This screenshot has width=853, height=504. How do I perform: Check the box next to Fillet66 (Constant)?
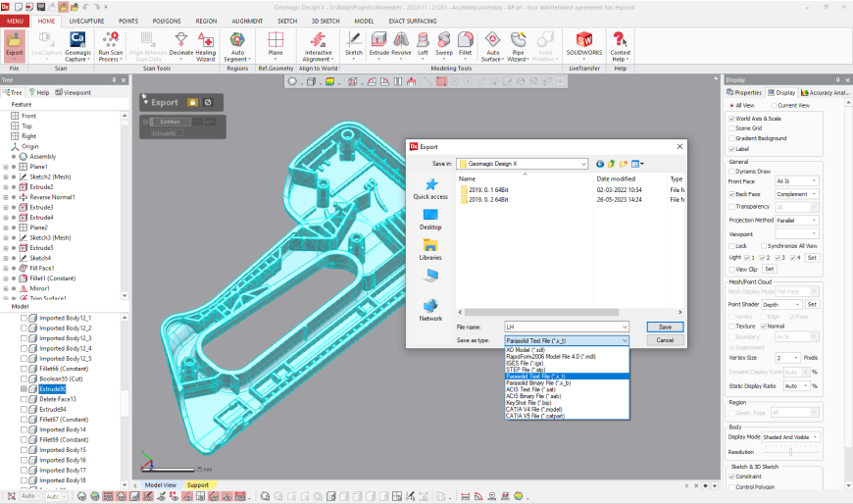click(24, 369)
